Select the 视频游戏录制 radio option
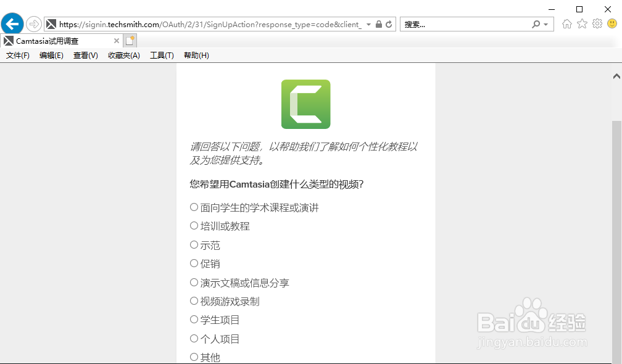This screenshot has height=364, width=622. point(194,301)
